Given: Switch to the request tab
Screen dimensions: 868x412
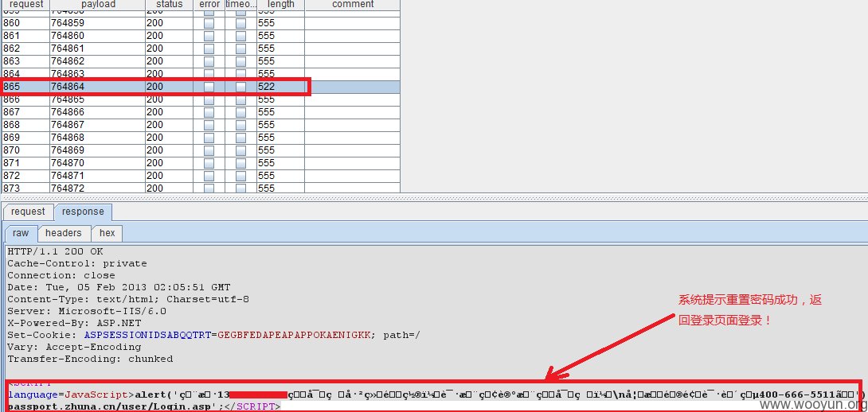Looking at the screenshot, I should [28, 212].
